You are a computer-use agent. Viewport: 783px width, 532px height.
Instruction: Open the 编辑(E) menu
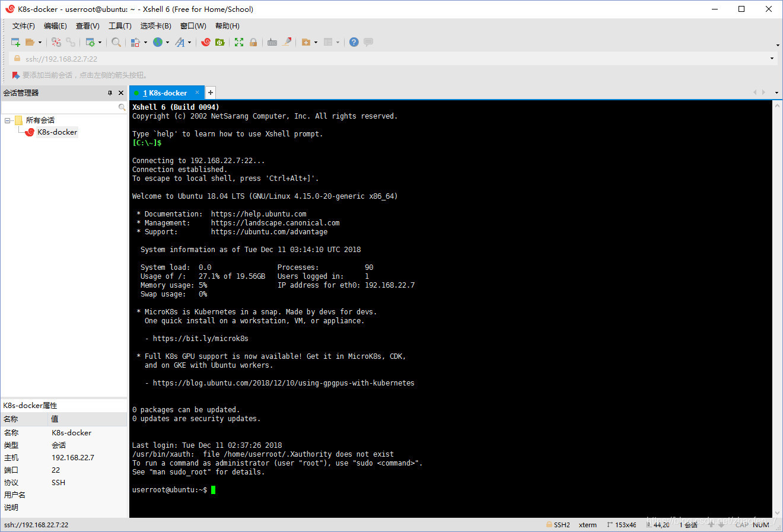[x=55, y=26]
